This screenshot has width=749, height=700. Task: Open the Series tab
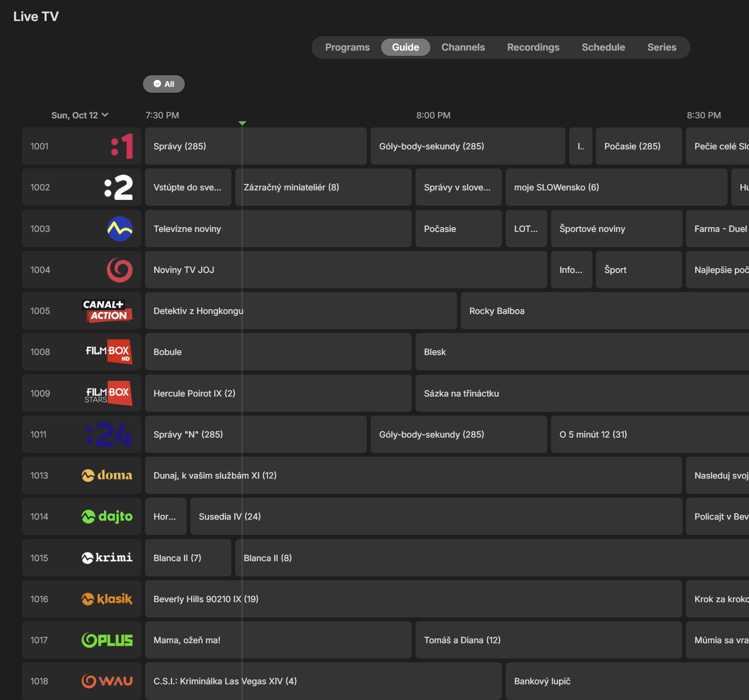pos(661,47)
